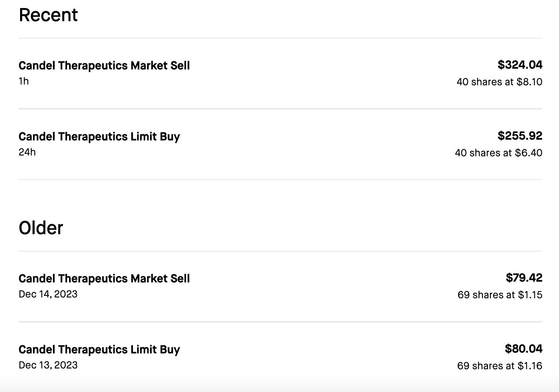Click the Dec 13, 2023 date label
This screenshot has width=559, height=392.
[x=48, y=365]
